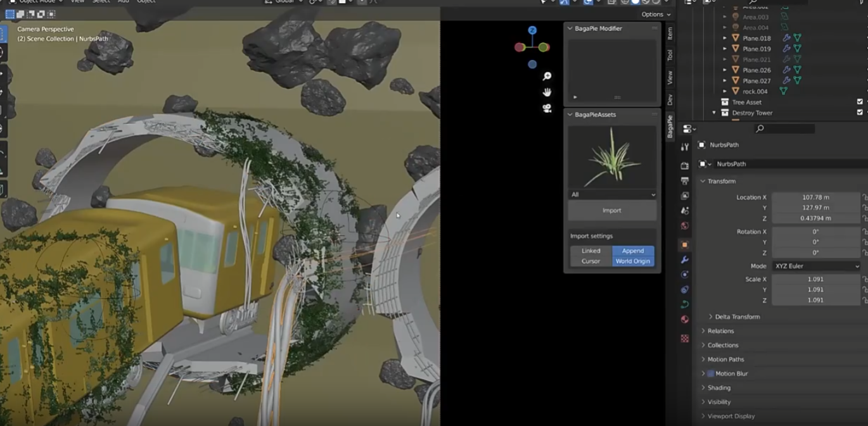The width and height of the screenshot is (868, 426).
Task: Click the Import button
Action: (x=612, y=211)
